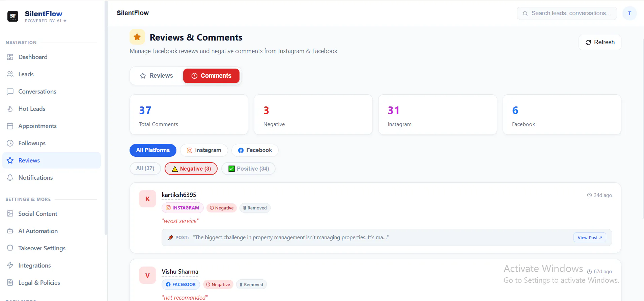Click the Removed tag on kartiksh6395 comment
644x301 pixels.
pyautogui.click(x=255, y=208)
